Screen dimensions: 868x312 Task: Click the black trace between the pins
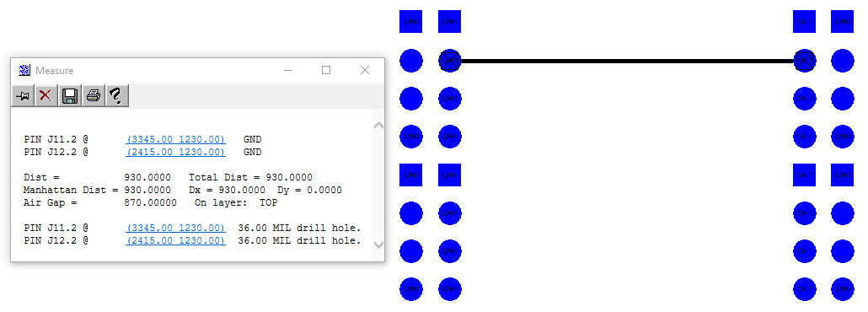click(x=627, y=61)
